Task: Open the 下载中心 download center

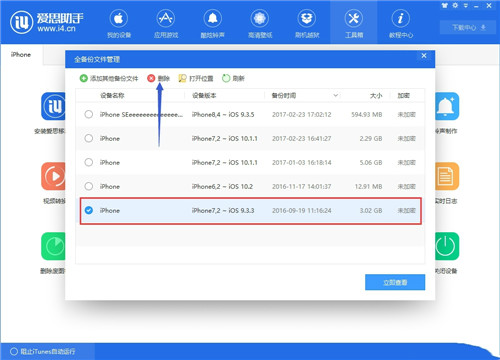Action: 469,27
